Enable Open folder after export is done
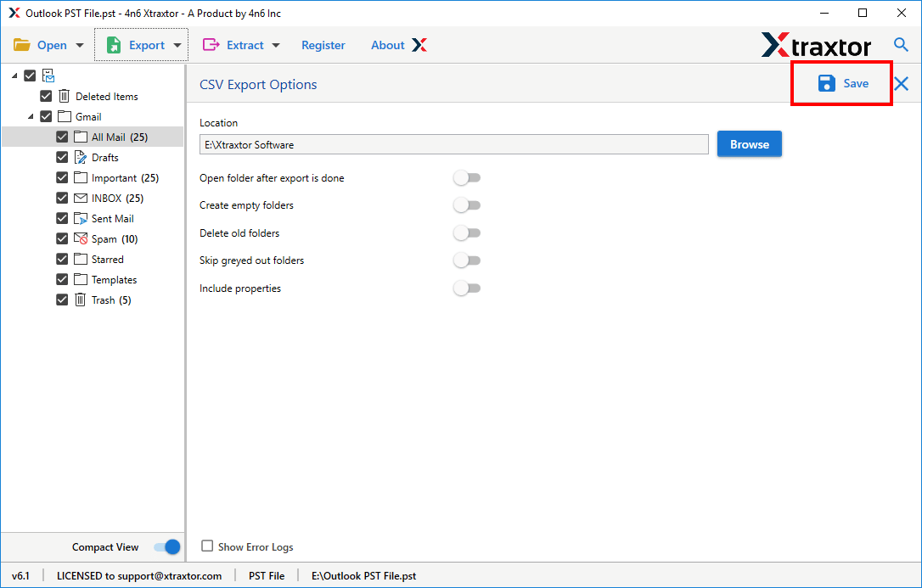 [x=466, y=177]
